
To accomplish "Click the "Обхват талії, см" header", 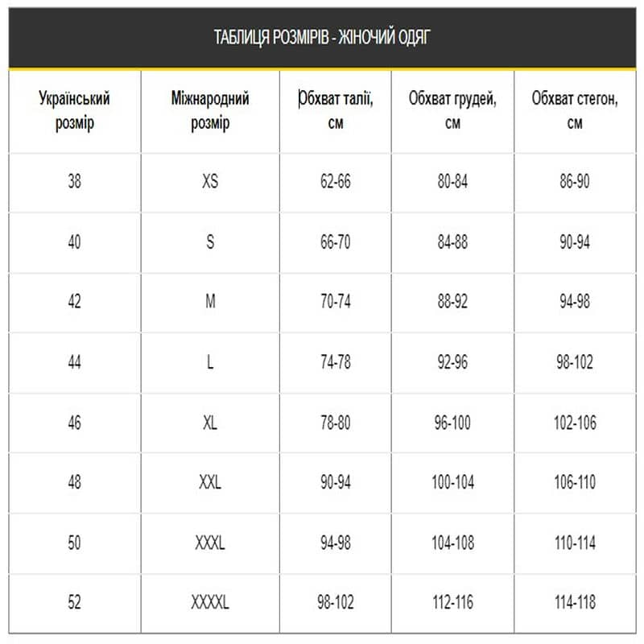I will [336, 111].
